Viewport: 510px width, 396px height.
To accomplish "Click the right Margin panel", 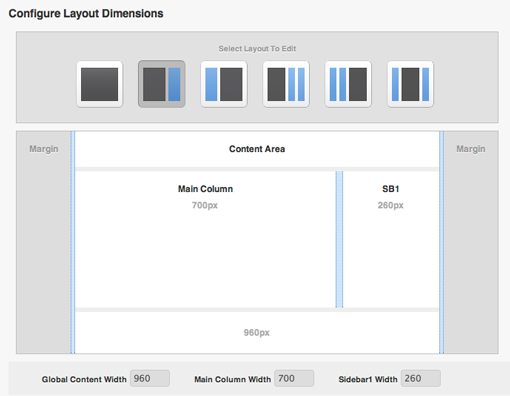I will pos(471,242).
